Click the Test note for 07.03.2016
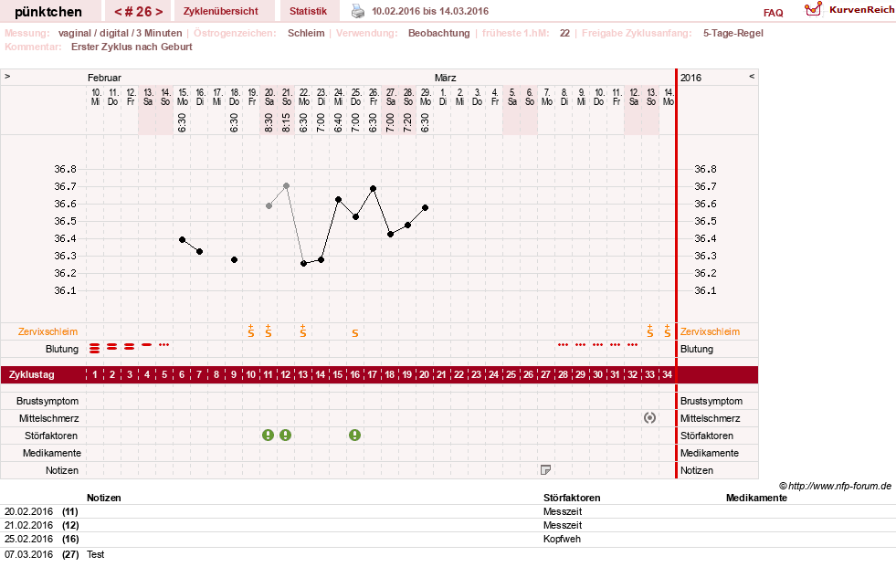Viewport: 896px width, 588px height. pos(95,554)
